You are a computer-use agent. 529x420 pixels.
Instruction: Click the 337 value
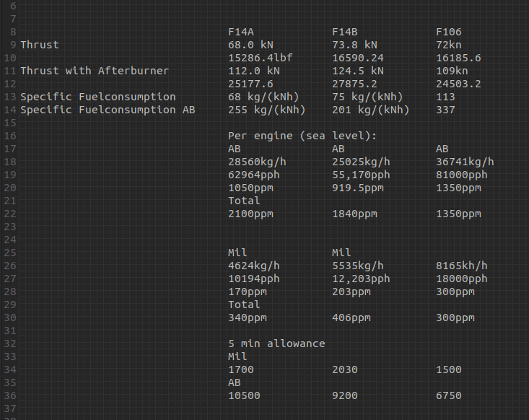pos(446,110)
